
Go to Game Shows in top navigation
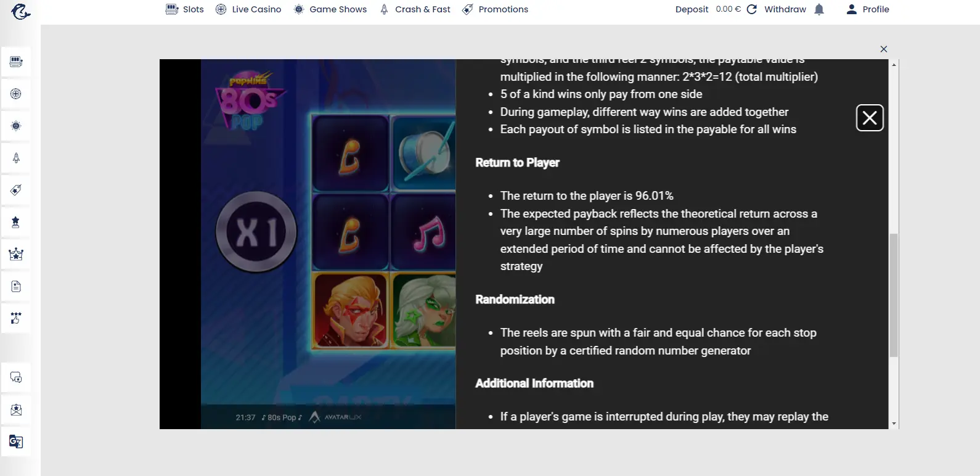(x=330, y=9)
